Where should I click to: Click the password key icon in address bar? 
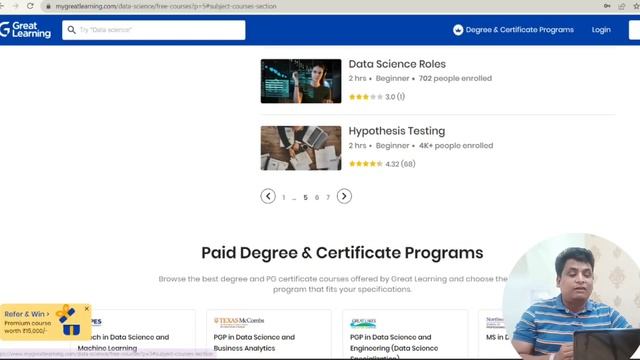[607, 6]
